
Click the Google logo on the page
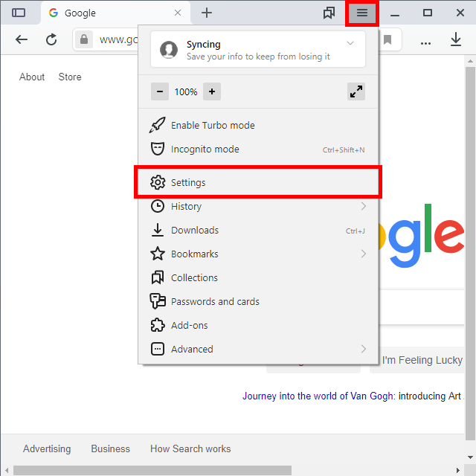click(422, 235)
